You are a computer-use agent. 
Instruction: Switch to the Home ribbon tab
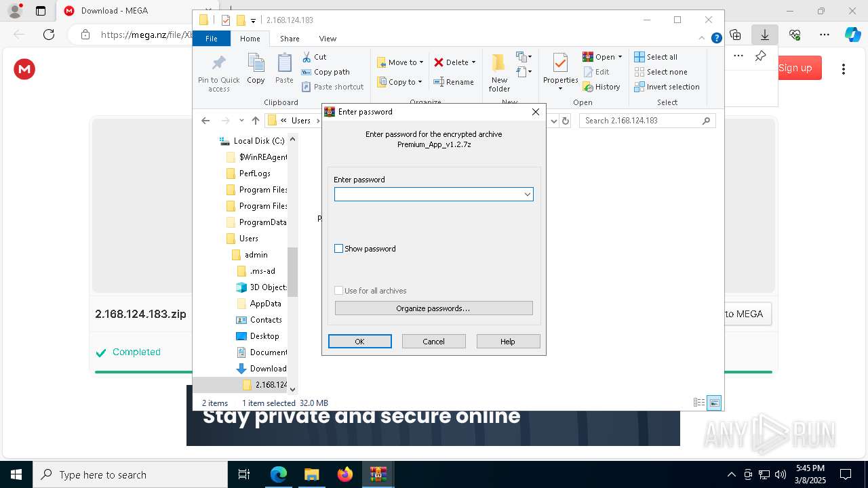250,39
